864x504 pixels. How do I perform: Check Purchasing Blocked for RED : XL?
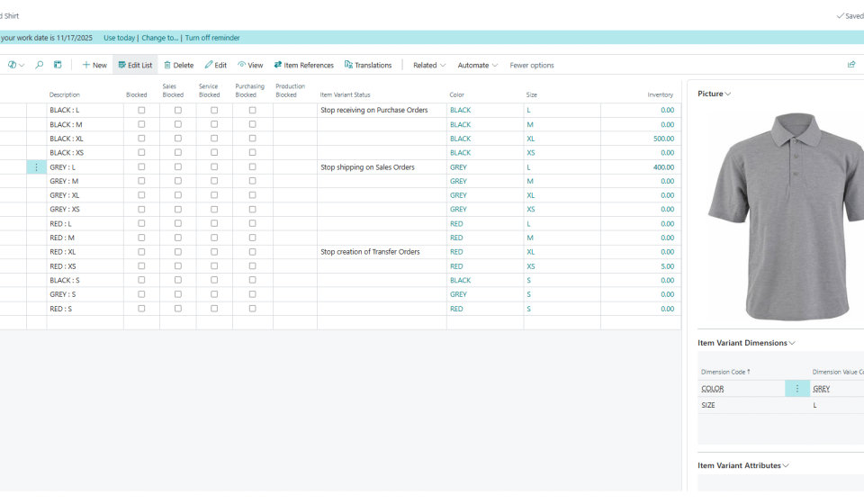pyautogui.click(x=252, y=252)
